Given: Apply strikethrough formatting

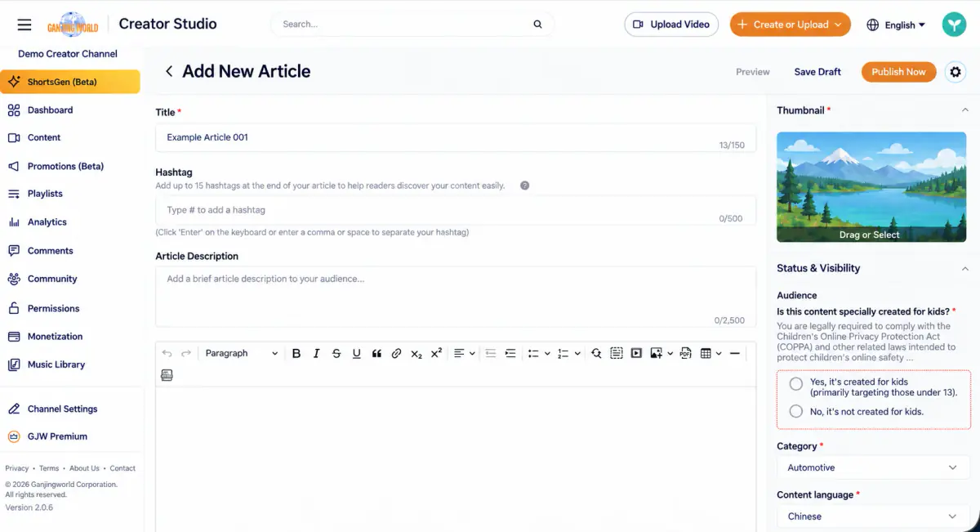Looking at the screenshot, I should click(336, 353).
